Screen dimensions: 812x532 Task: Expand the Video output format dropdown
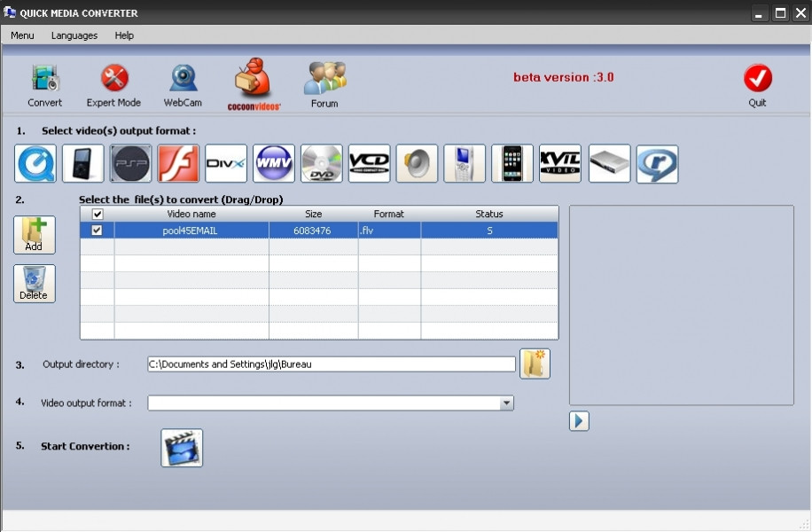pos(506,403)
